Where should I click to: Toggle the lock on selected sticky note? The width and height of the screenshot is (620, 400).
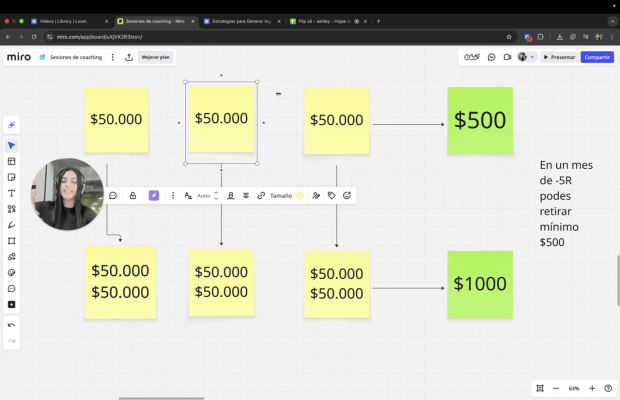coord(132,196)
